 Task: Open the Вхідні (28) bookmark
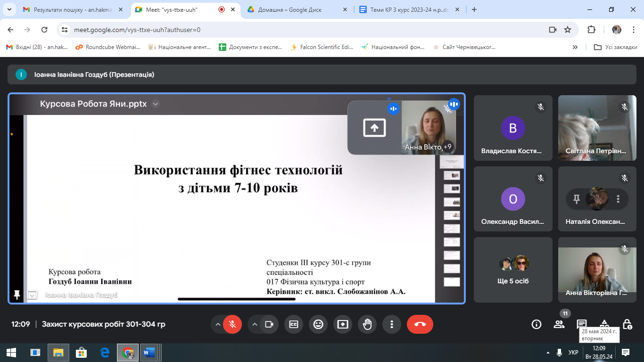(37, 47)
